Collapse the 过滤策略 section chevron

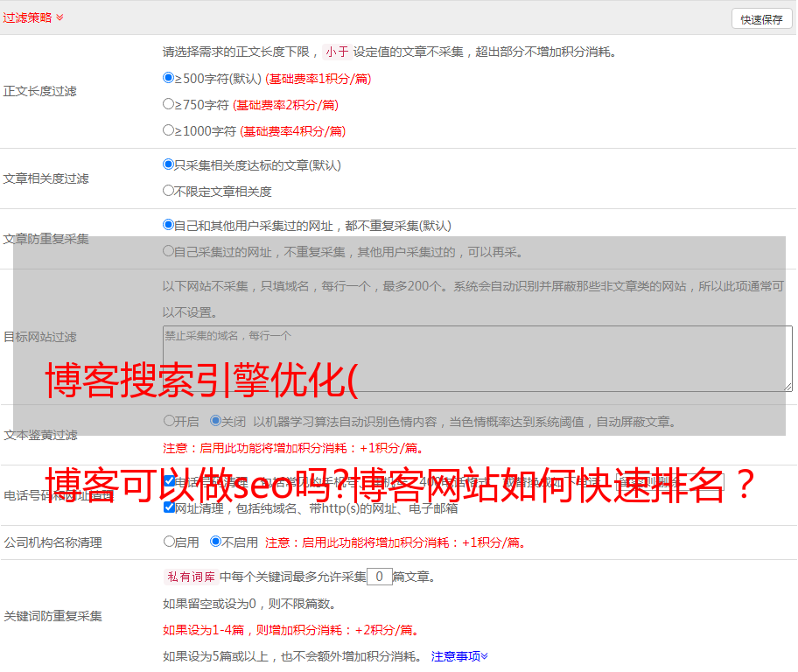(59, 17)
